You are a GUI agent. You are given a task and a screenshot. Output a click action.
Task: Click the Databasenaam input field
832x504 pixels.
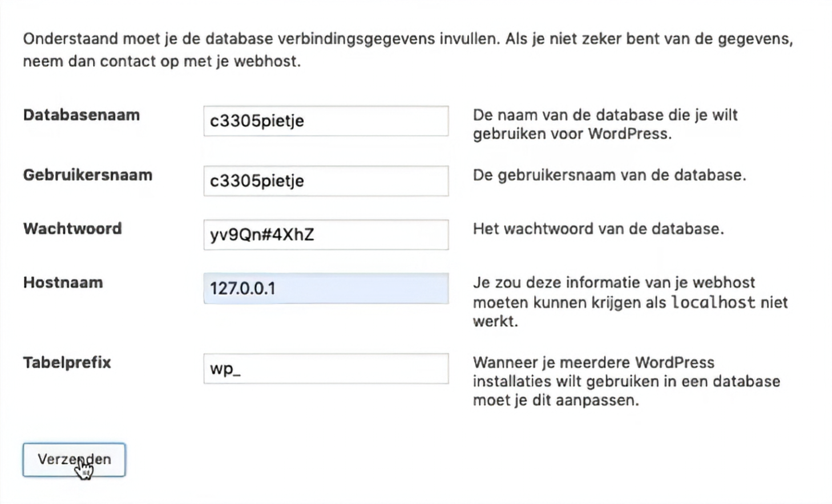point(325,121)
